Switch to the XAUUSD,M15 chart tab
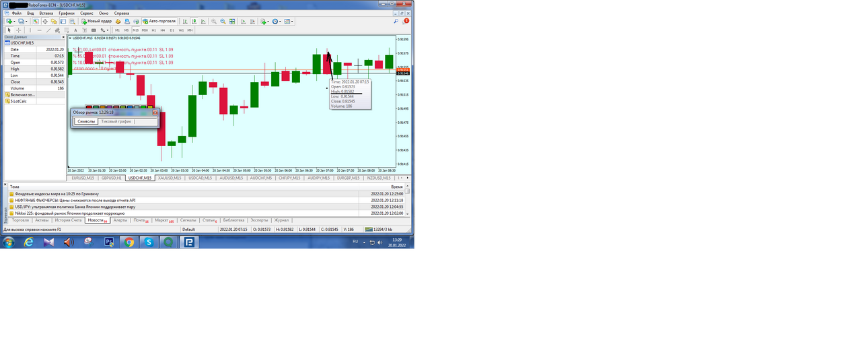 pos(170,178)
